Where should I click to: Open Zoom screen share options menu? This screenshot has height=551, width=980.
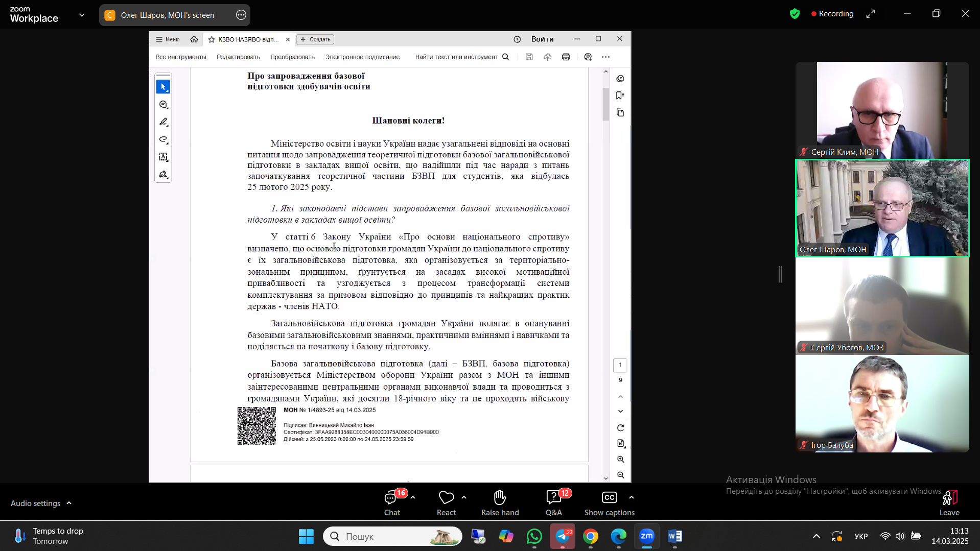[x=241, y=15]
